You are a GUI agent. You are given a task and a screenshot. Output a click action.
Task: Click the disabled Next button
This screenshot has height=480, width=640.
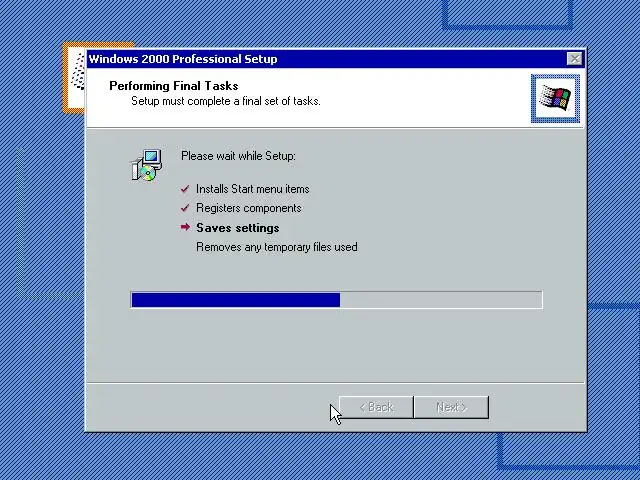point(451,407)
